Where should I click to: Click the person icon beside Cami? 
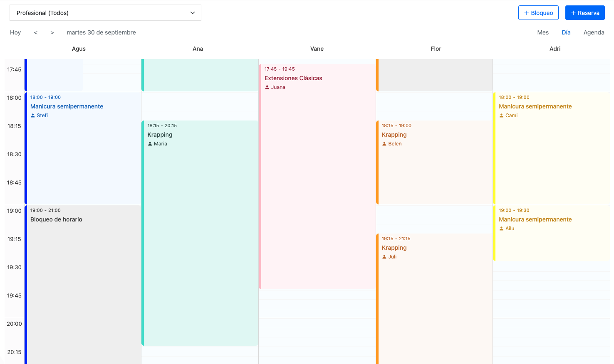(501, 116)
